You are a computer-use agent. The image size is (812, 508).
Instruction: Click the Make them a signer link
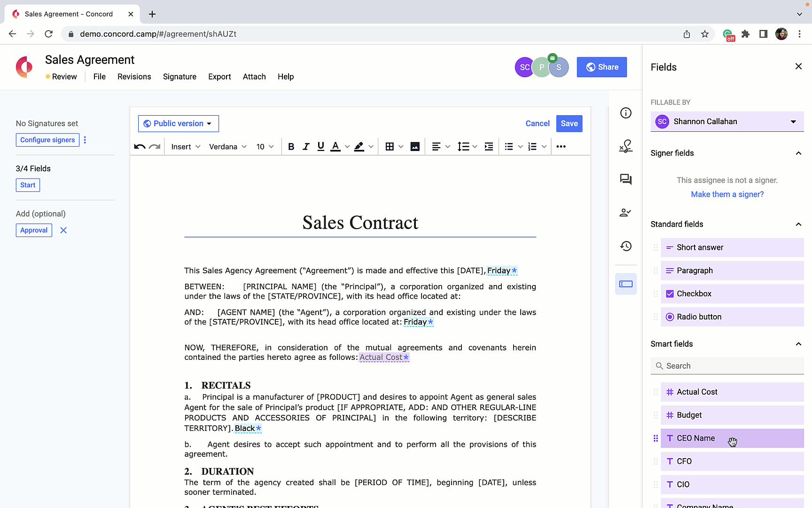[x=727, y=195]
